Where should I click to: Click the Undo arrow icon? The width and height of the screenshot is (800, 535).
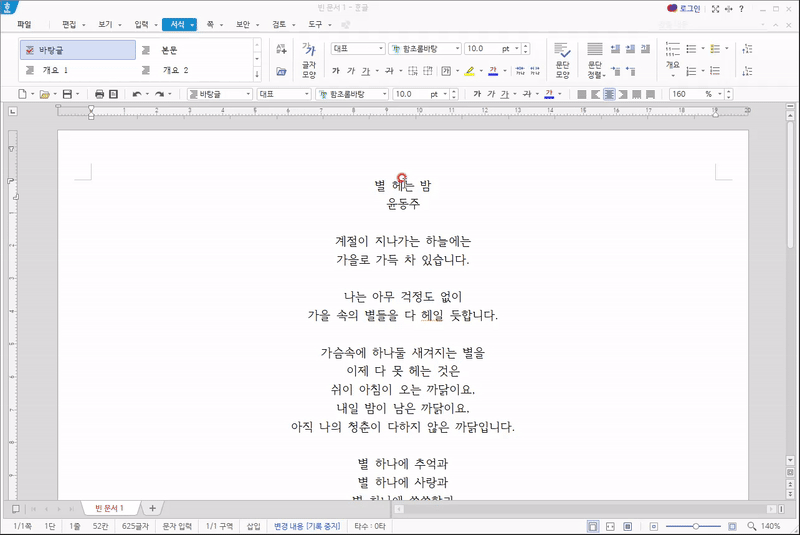coord(137,94)
